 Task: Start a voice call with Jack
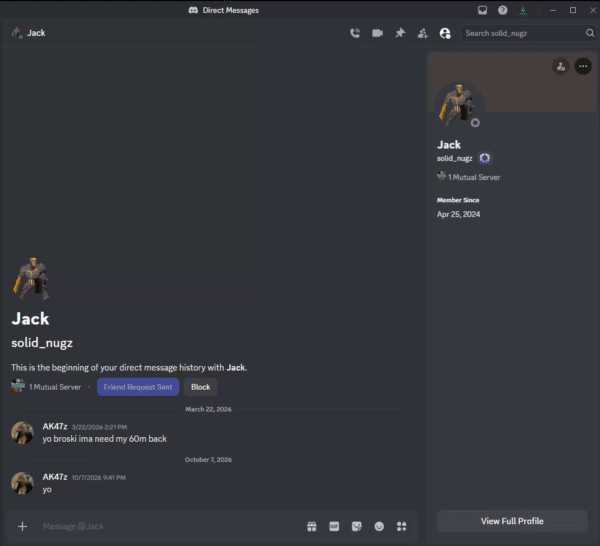355,33
